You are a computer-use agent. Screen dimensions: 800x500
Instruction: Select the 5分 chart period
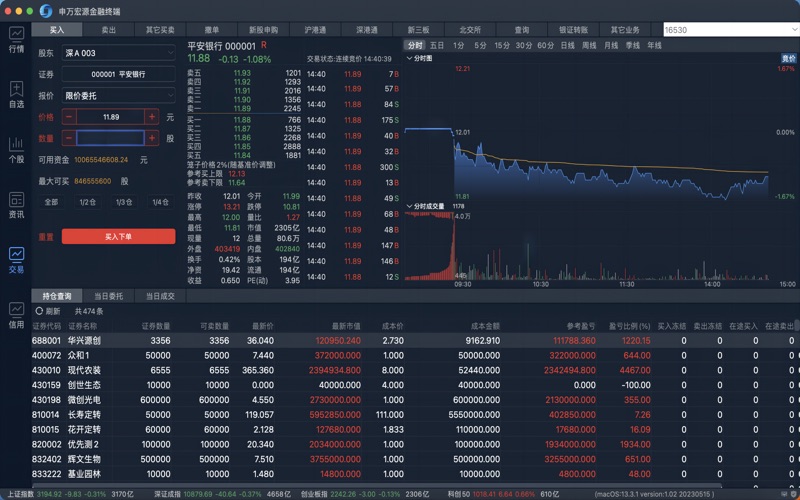(x=480, y=45)
